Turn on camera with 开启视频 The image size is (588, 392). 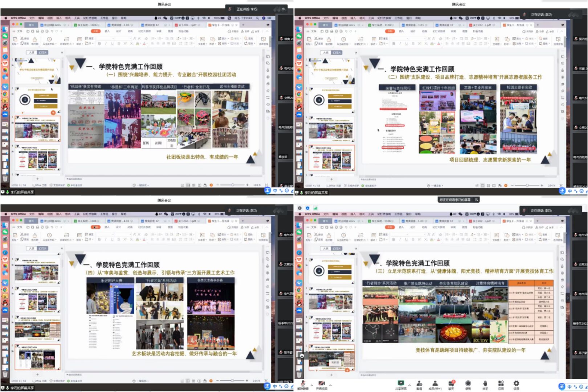(x=321, y=384)
